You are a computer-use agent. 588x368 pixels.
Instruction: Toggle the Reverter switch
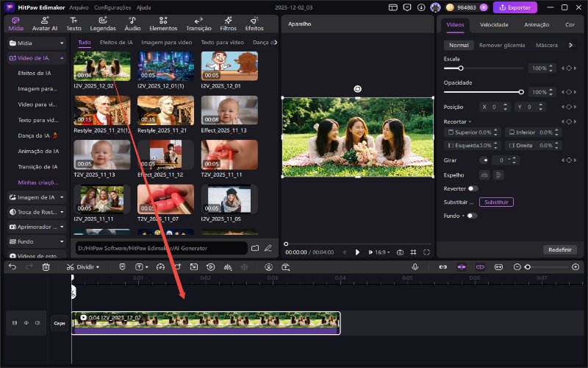pos(473,188)
